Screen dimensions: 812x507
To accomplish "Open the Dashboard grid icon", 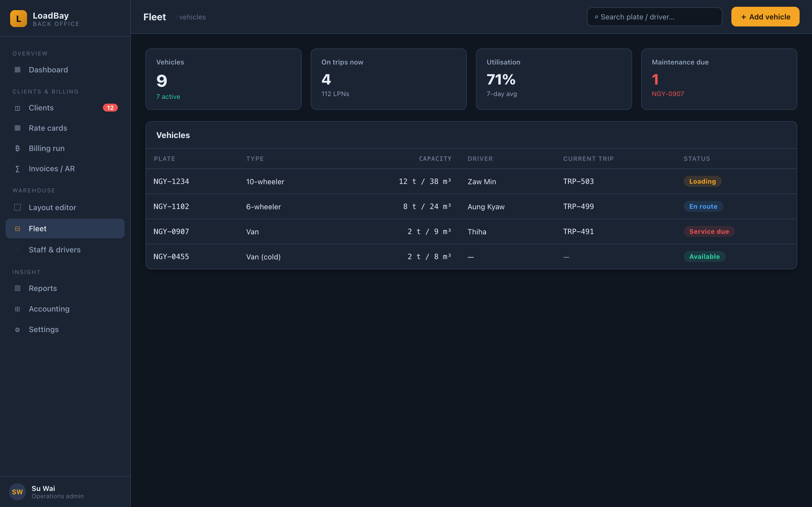I will point(17,70).
